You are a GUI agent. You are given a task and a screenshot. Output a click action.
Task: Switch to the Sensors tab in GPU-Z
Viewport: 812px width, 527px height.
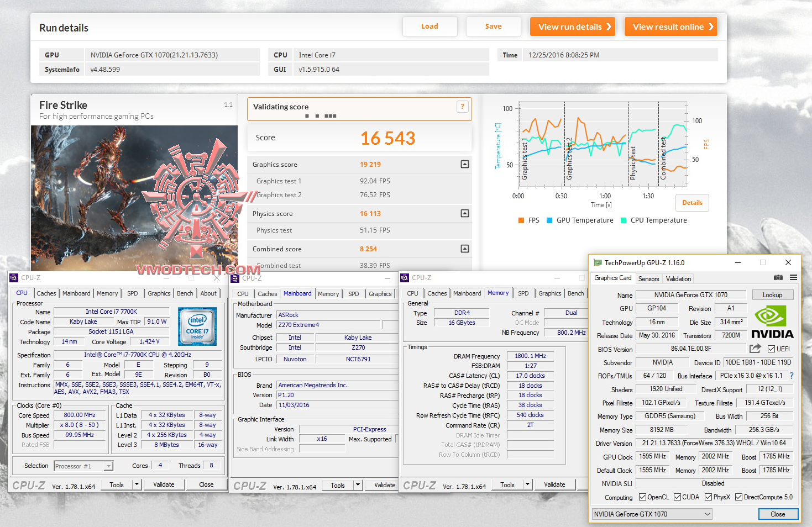click(x=648, y=279)
